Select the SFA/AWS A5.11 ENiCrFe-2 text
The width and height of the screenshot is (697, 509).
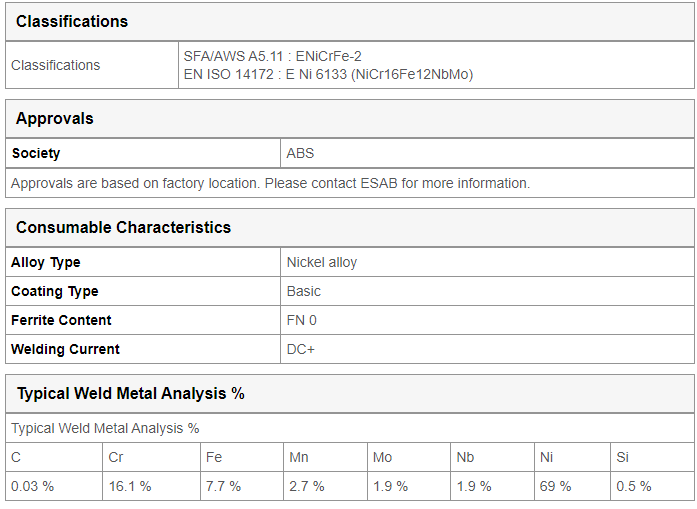point(272,56)
